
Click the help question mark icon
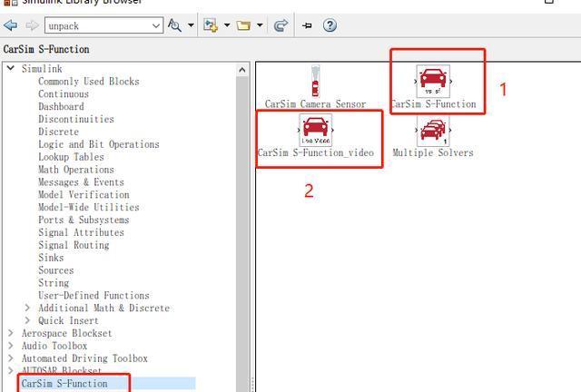(330, 25)
